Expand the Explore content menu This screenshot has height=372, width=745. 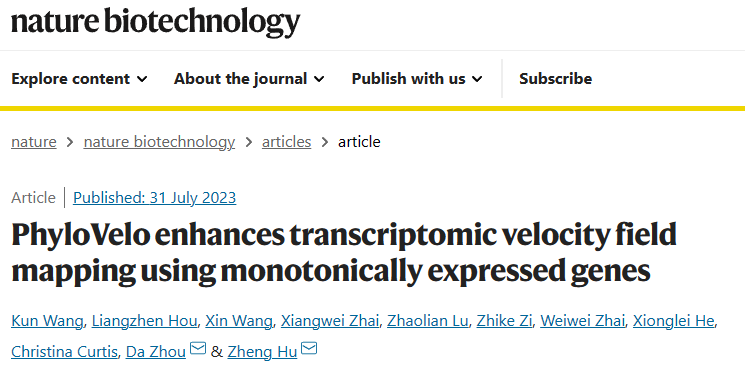coord(79,78)
